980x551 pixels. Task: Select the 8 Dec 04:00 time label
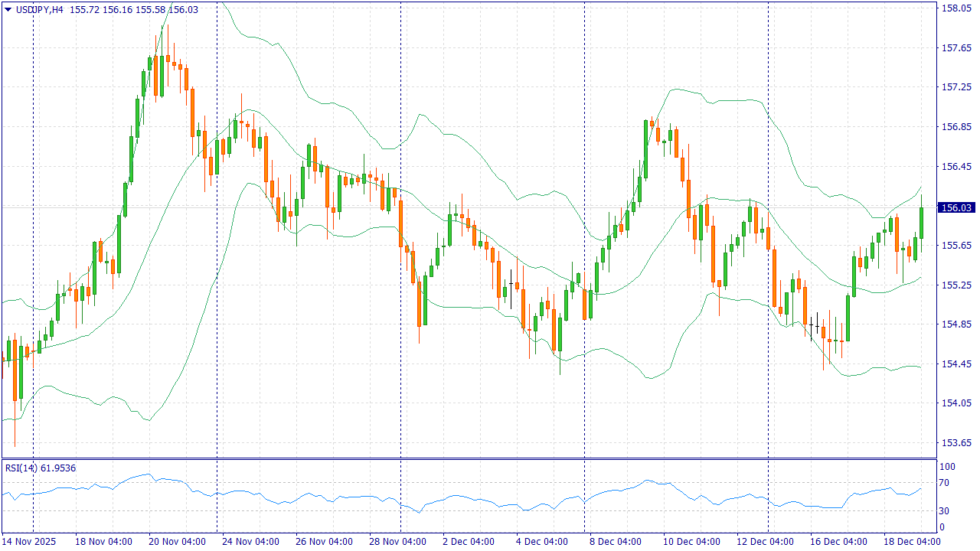[x=618, y=541]
